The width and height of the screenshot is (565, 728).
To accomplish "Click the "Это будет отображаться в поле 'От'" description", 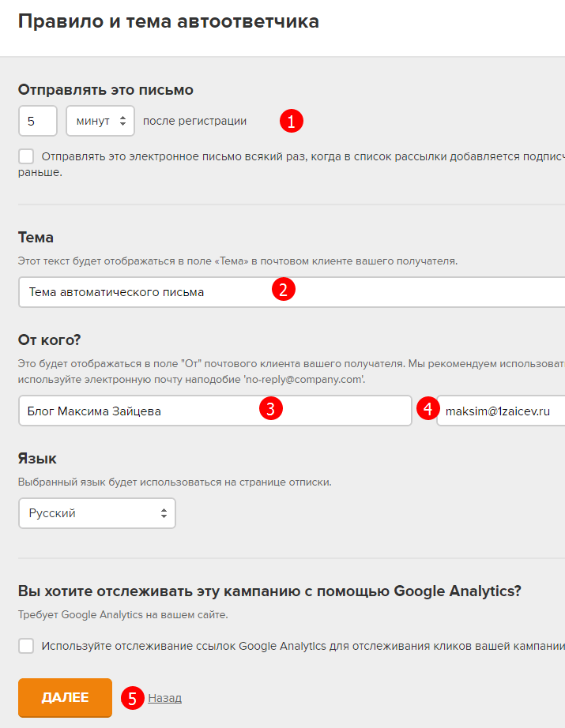I will click(x=292, y=371).
